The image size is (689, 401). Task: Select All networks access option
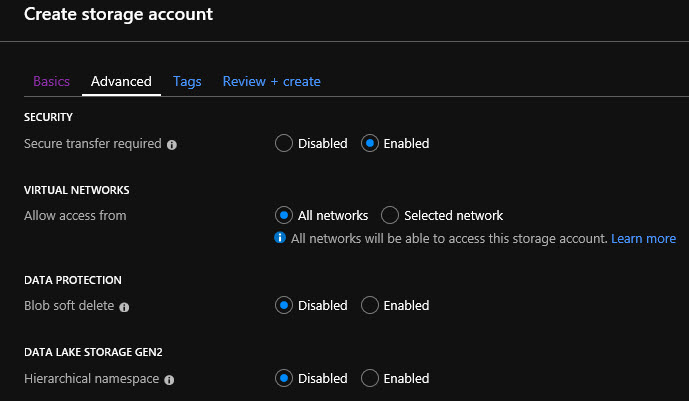[x=284, y=215]
